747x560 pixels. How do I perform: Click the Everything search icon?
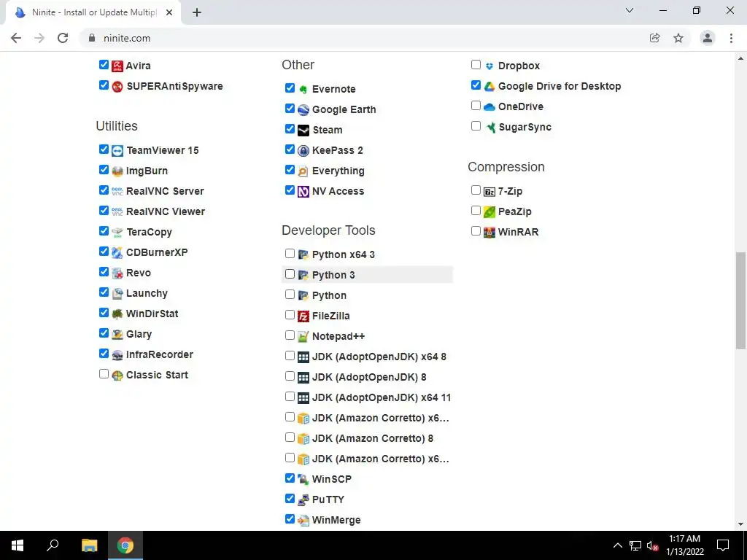point(303,171)
